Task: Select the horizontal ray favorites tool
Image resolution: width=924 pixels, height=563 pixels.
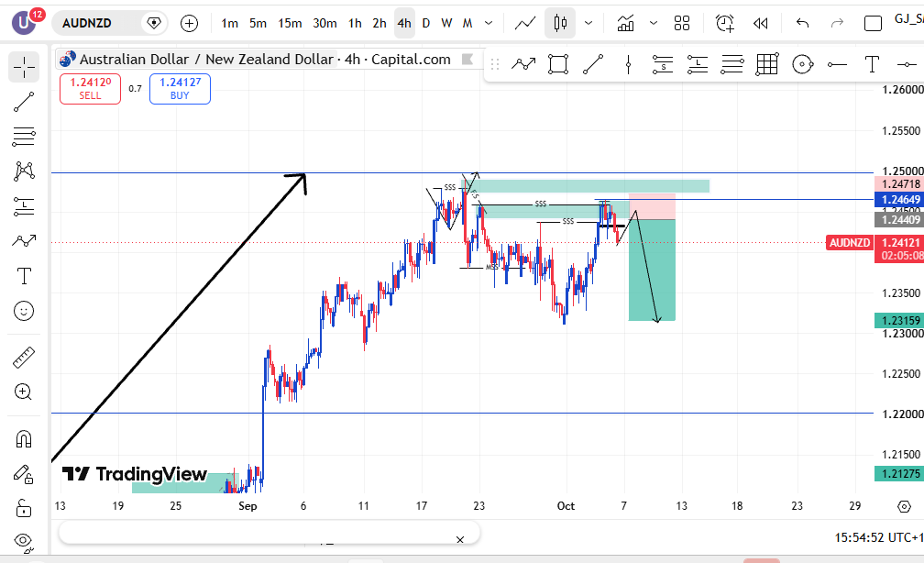Action: coord(837,64)
